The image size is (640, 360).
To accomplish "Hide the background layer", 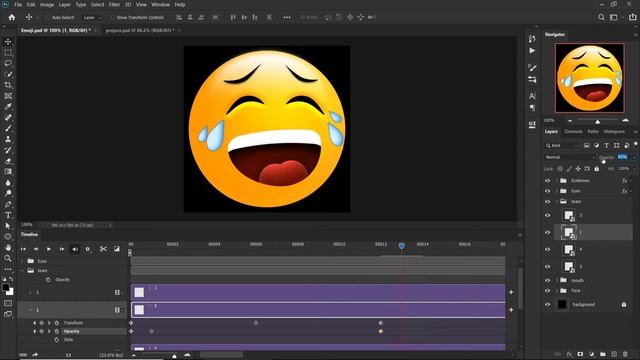I will click(548, 304).
